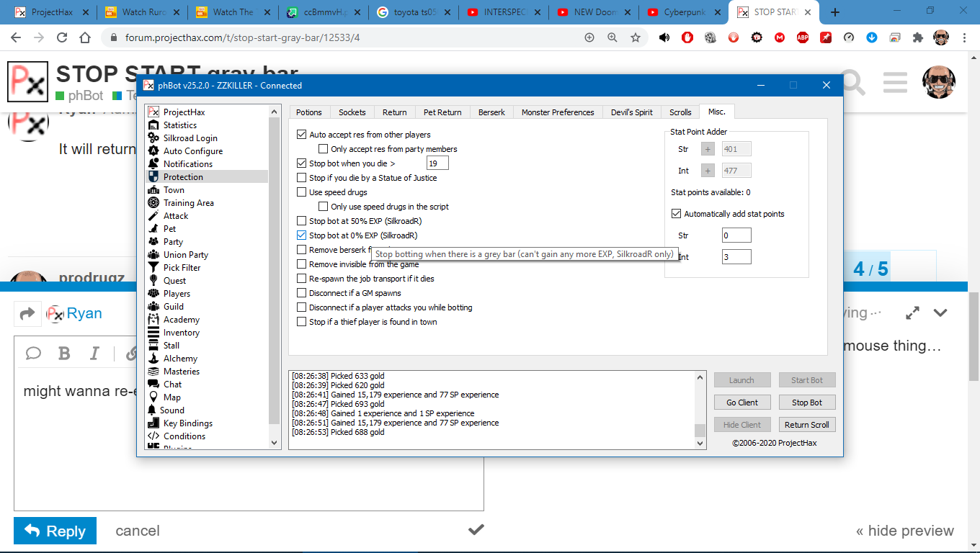Switch to the Berserk tab
Image resolution: width=980 pixels, height=553 pixels.
491,112
